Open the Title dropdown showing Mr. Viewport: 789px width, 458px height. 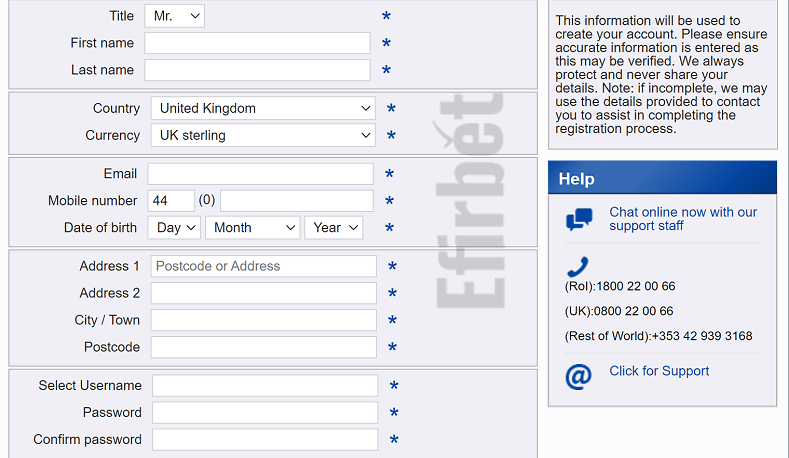click(x=175, y=16)
